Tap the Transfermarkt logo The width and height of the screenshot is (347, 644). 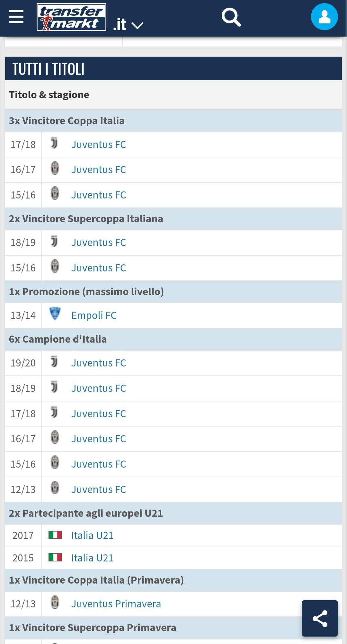coord(71,17)
